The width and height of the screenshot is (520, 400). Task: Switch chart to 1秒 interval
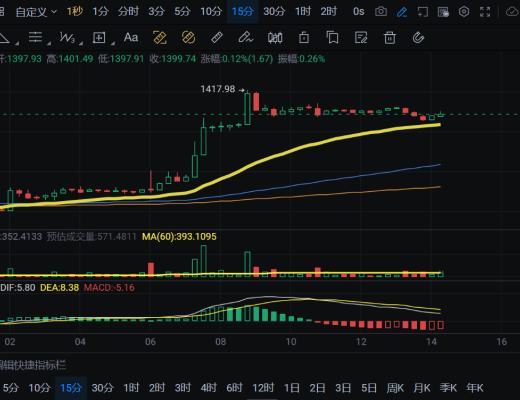click(75, 12)
